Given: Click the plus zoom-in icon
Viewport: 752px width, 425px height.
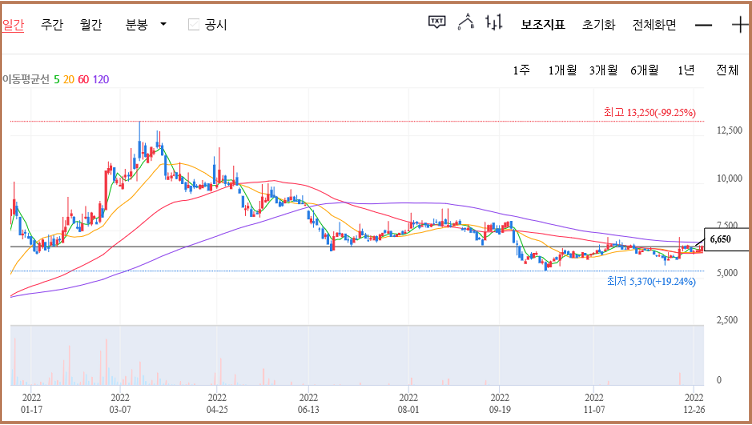Looking at the screenshot, I should click(x=740, y=24).
